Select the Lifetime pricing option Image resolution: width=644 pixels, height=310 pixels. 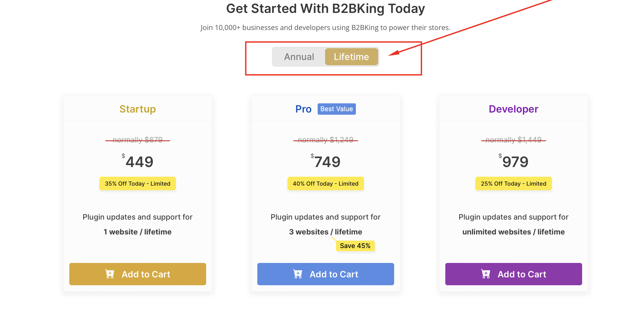(x=351, y=57)
